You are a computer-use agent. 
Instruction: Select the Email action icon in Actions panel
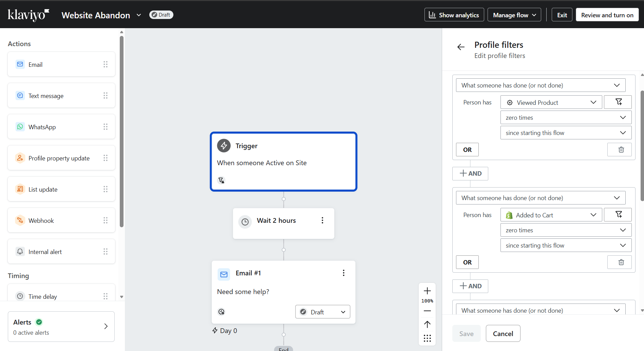[20, 64]
